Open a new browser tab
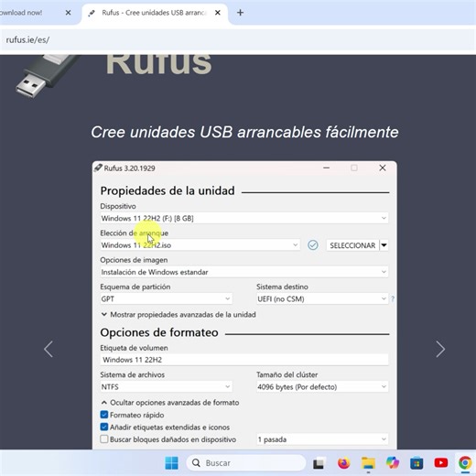476x476 pixels. (240, 13)
